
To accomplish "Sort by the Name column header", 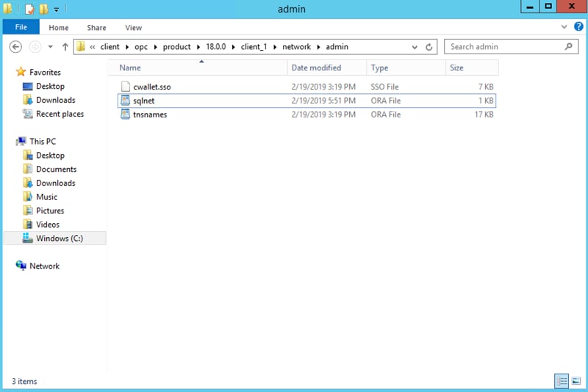I will tap(198, 68).
